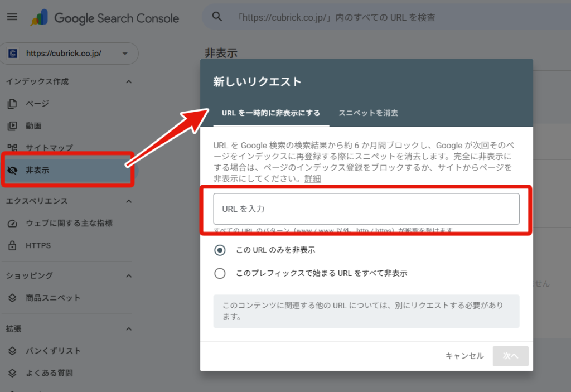Viewport: 571px width, 392px height.
Task: Click the HTTPS lock icon
Action: [12, 245]
